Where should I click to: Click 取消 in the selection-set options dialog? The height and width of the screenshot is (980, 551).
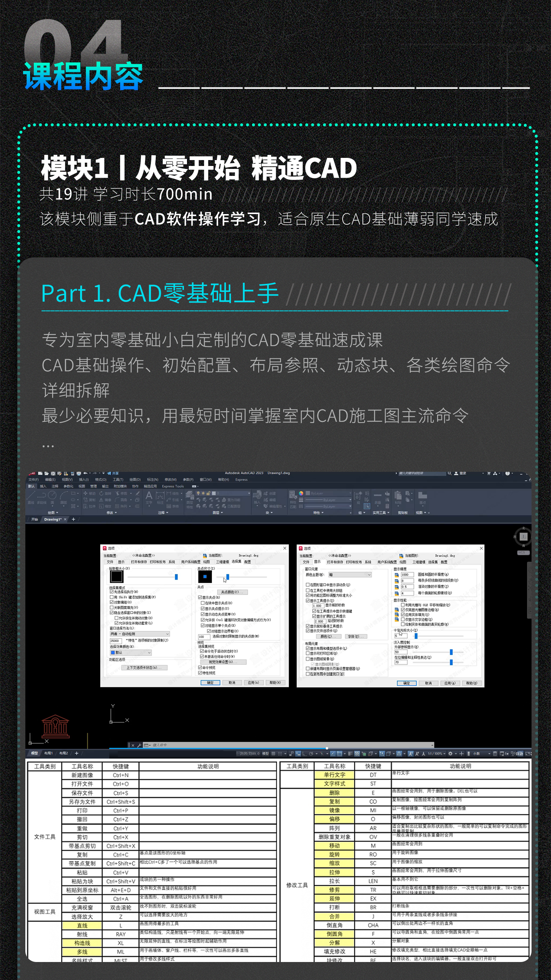click(x=232, y=683)
